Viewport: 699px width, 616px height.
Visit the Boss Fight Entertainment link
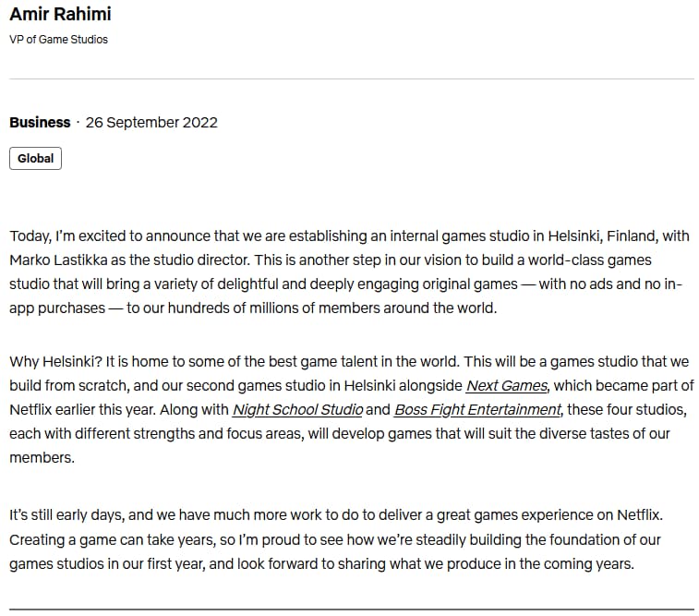click(x=477, y=410)
